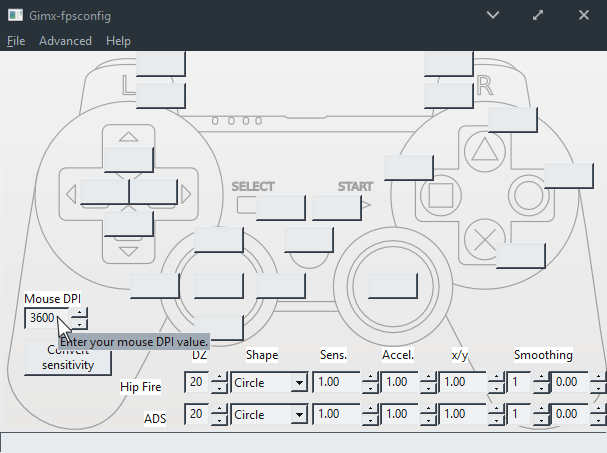Increase Hip Fire dead zone value

[x=219, y=377]
